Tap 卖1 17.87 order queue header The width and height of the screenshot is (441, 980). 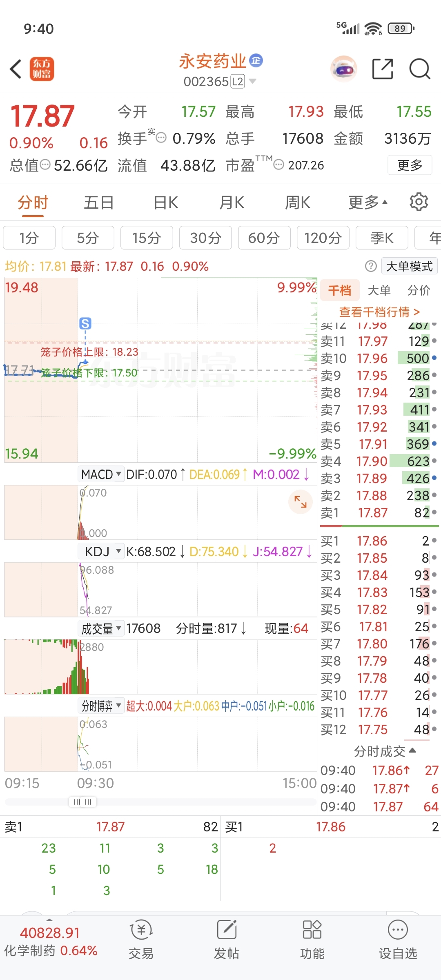(110, 827)
